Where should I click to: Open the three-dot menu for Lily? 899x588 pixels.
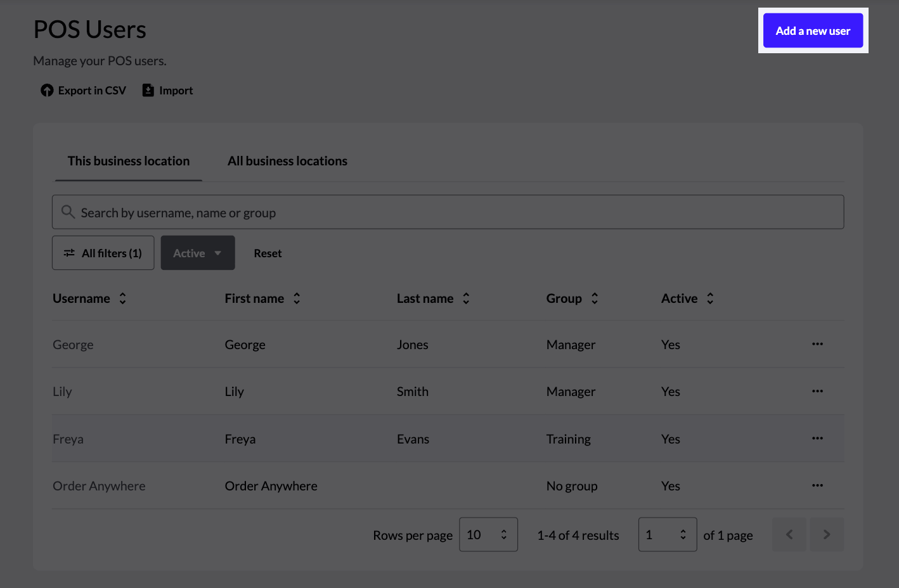click(x=817, y=392)
